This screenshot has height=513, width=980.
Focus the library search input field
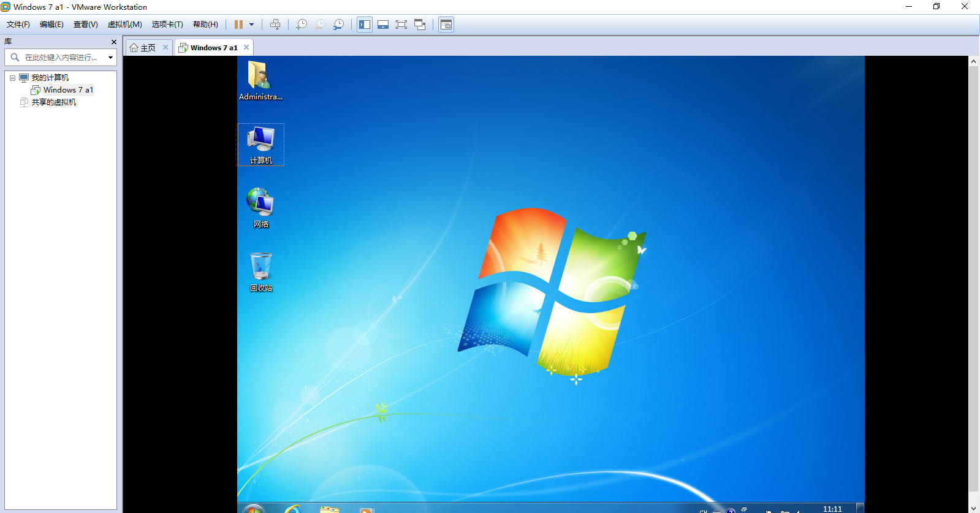pyautogui.click(x=62, y=58)
